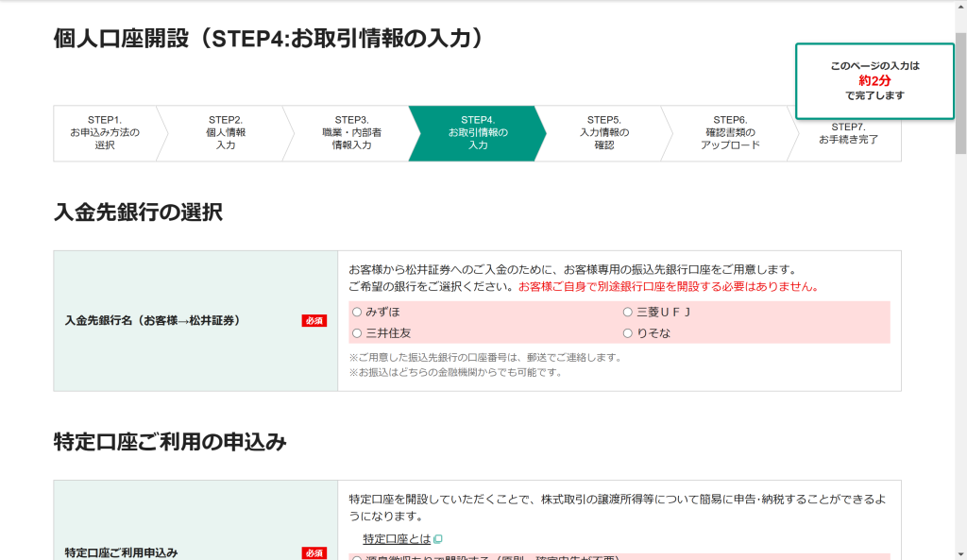
Task: Open the 特定口座とは help link
Action: point(397,539)
